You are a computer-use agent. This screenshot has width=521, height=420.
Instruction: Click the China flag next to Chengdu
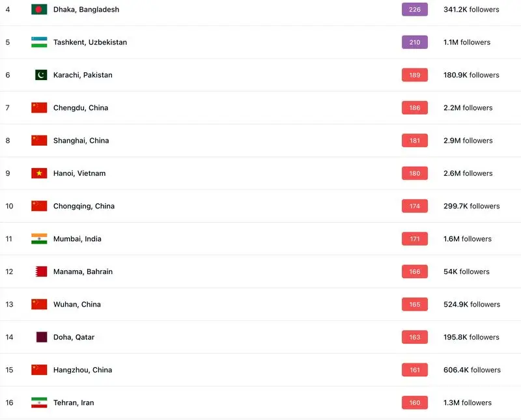(39, 107)
